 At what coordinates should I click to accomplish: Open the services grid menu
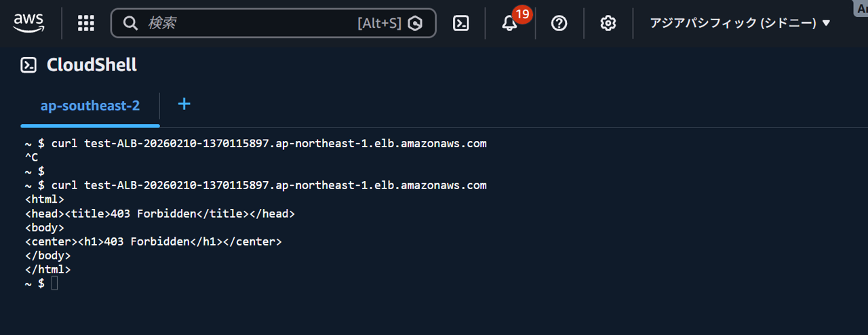(86, 23)
